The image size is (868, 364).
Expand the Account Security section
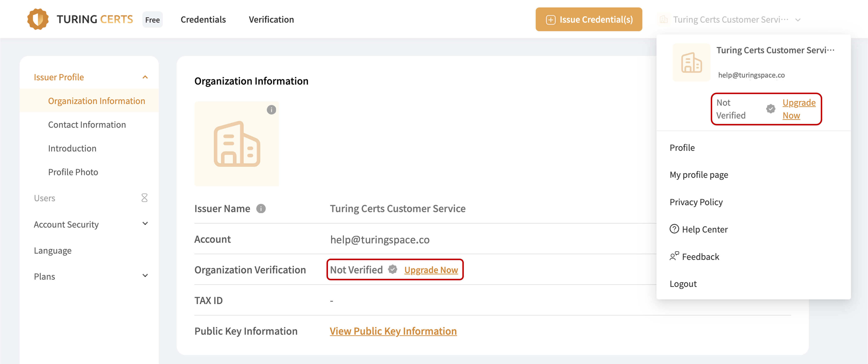145,224
